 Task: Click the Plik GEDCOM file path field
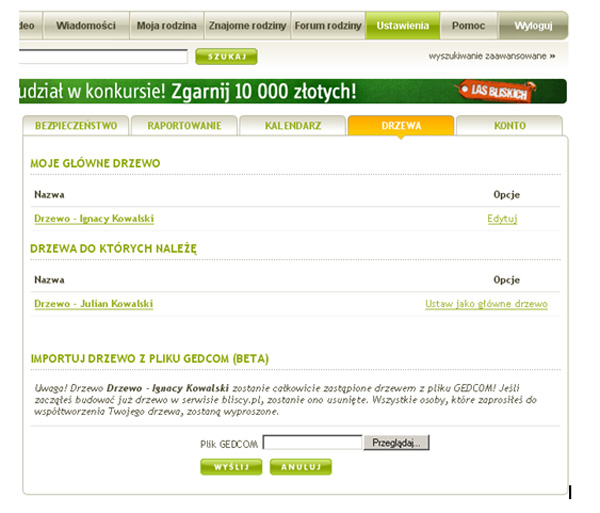point(312,443)
